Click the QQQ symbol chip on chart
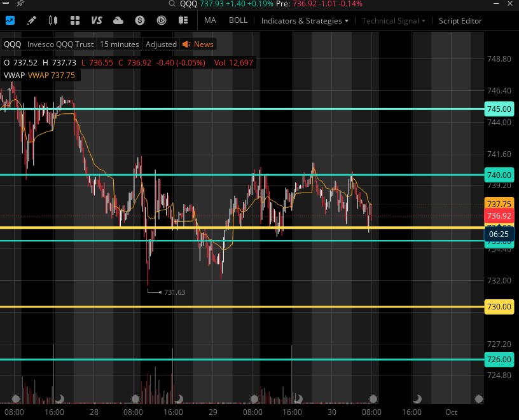Screen dimensions: 519x420 click(12, 44)
